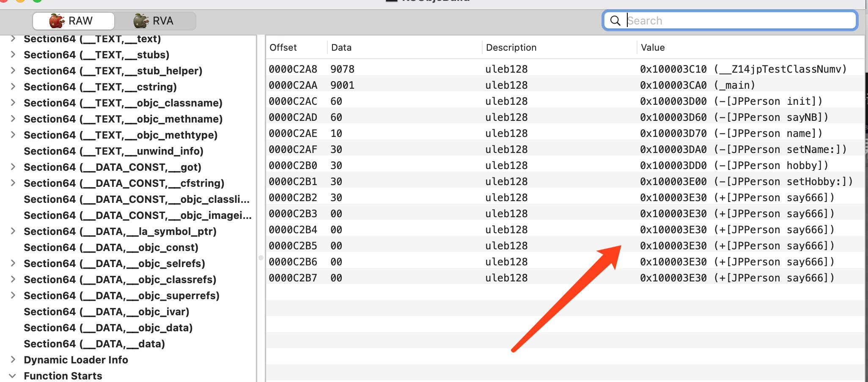This screenshot has height=382, width=868.
Task: Select Section64 (__DATA,__data)
Action: point(94,344)
